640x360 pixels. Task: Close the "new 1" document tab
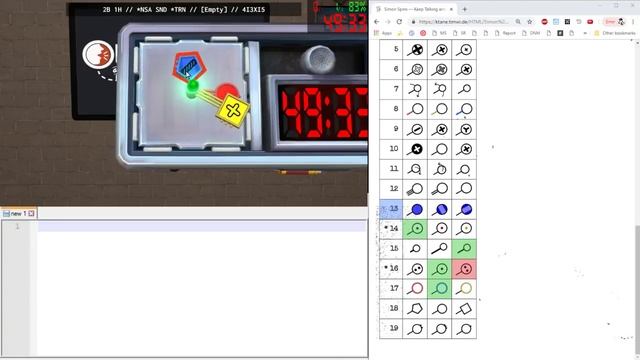[31, 213]
